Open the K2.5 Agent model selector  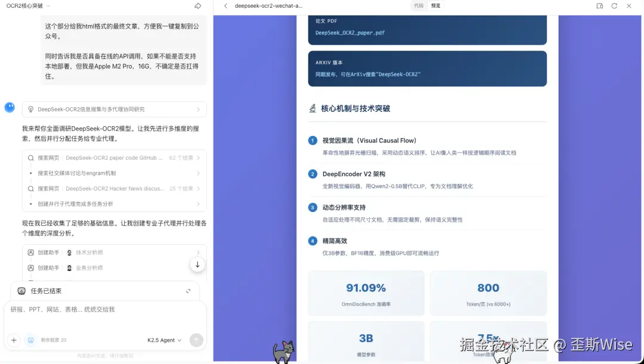pyautogui.click(x=165, y=340)
